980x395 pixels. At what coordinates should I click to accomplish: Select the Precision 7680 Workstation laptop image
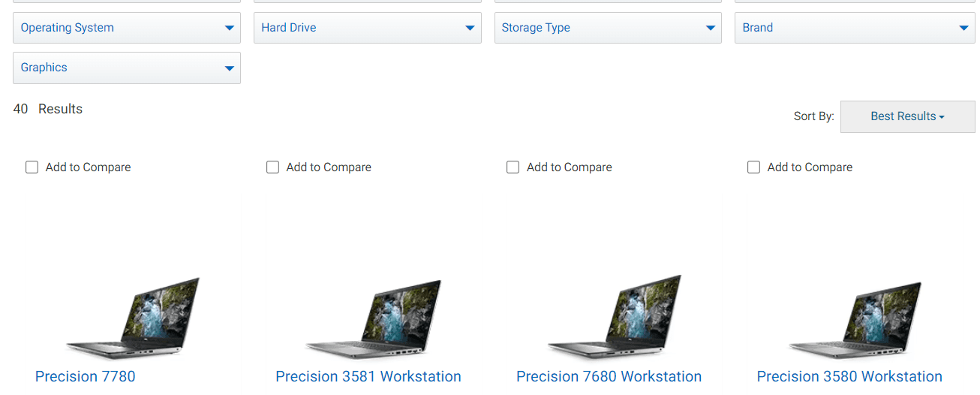click(x=615, y=317)
